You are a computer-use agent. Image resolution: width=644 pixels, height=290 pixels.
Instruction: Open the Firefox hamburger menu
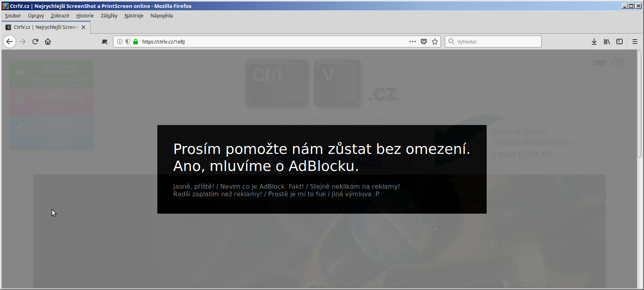coord(635,42)
